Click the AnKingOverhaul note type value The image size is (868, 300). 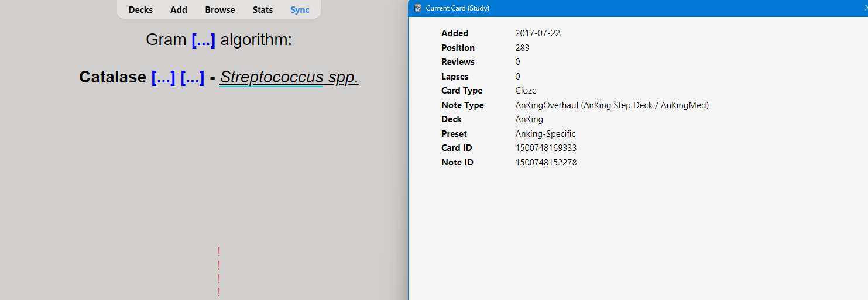pyautogui.click(x=612, y=105)
